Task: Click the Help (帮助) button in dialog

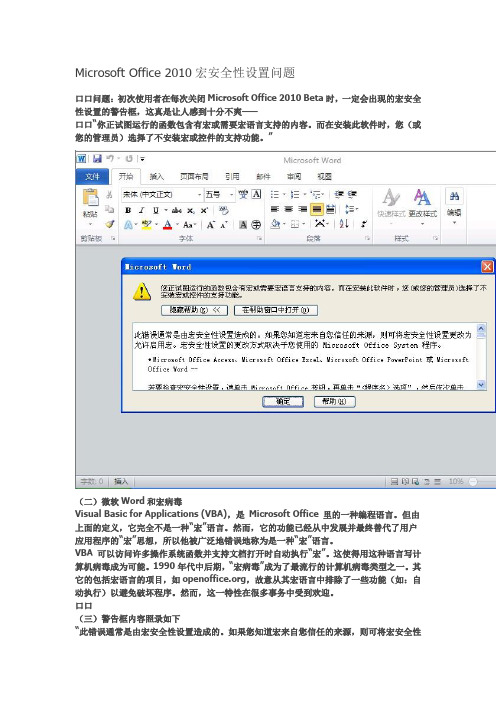Action: [334, 402]
